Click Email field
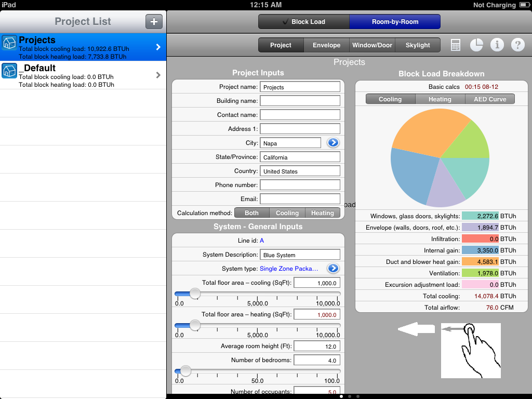This screenshot has width=532, height=399. click(x=300, y=199)
